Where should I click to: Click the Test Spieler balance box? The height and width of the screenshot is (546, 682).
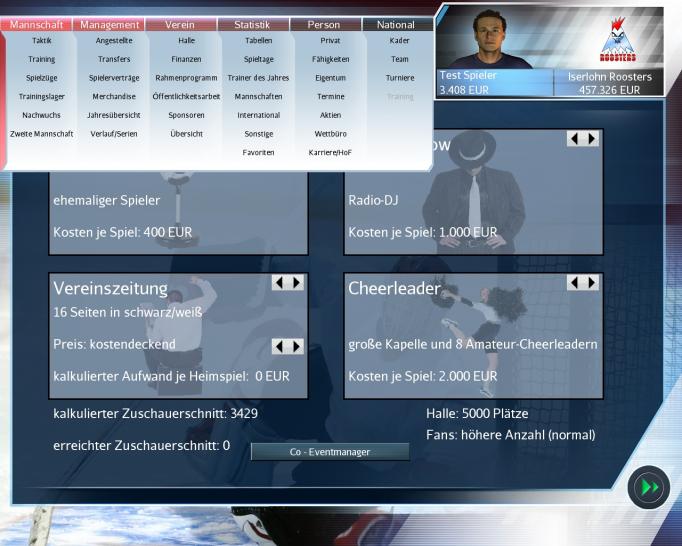click(494, 82)
